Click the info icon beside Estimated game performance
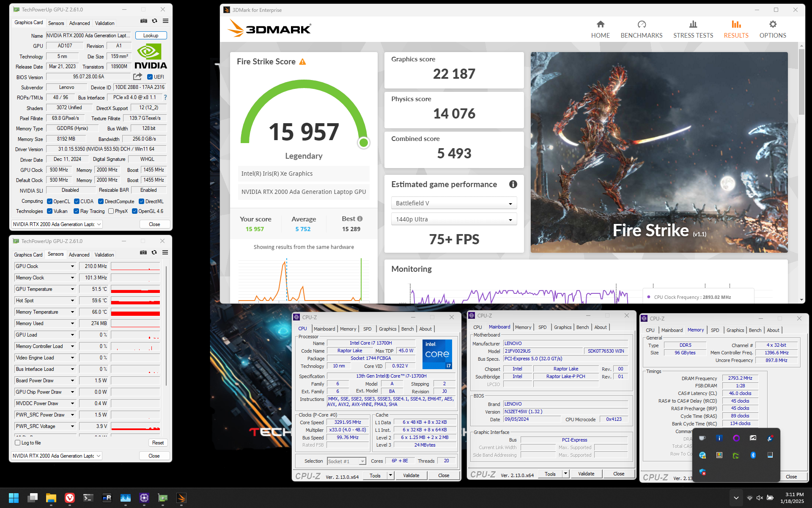This screenshot has height=508, width=812. 513,184
